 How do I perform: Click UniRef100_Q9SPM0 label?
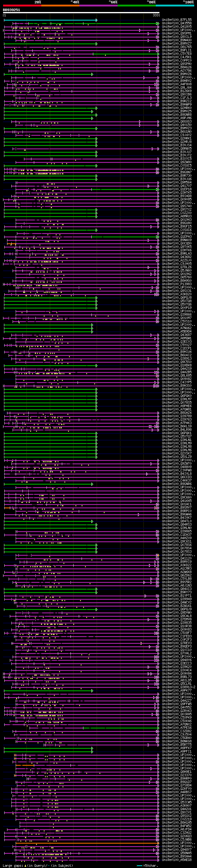click(177, 64)
